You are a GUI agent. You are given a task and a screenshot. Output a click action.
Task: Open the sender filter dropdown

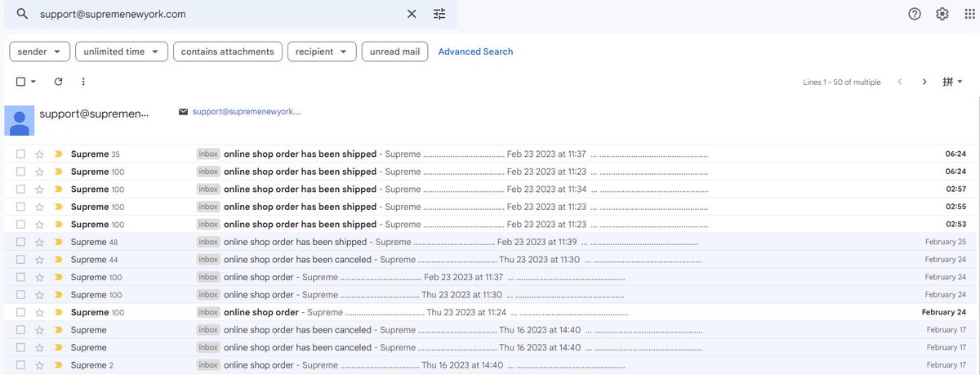(x=40, y=51)
